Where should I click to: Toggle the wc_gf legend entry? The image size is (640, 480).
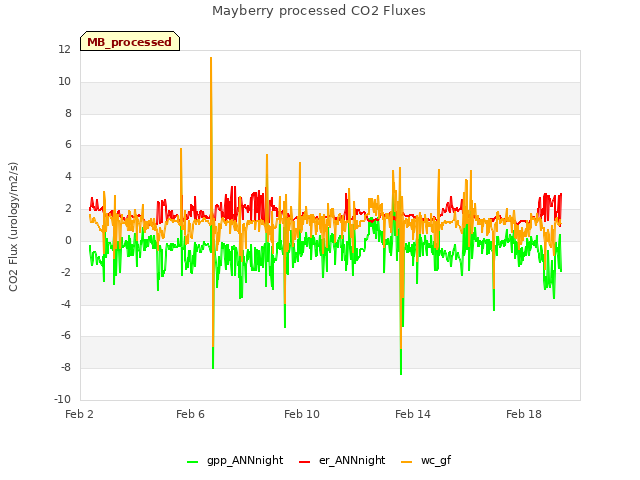[x=426, y=460]
